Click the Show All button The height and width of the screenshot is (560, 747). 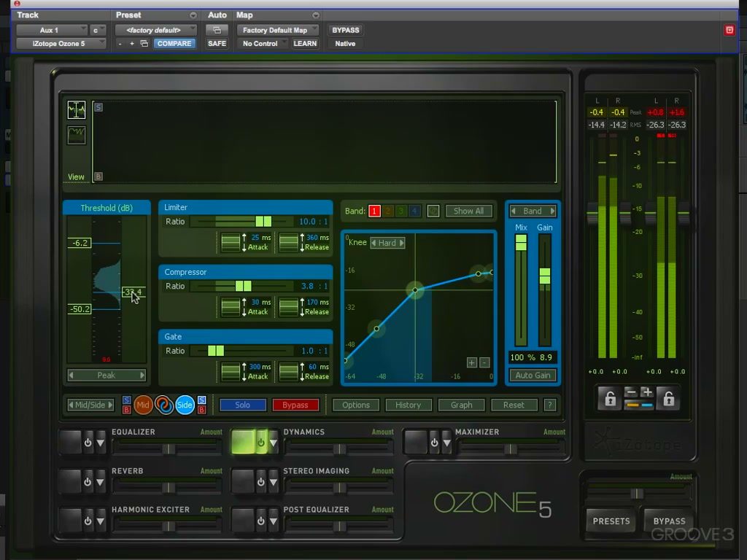(469, 211)
